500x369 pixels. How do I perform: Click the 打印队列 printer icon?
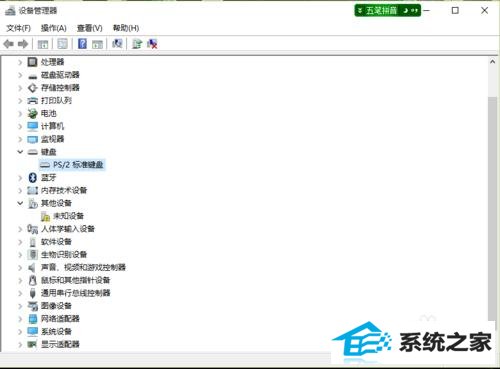[x=32, y=100]
